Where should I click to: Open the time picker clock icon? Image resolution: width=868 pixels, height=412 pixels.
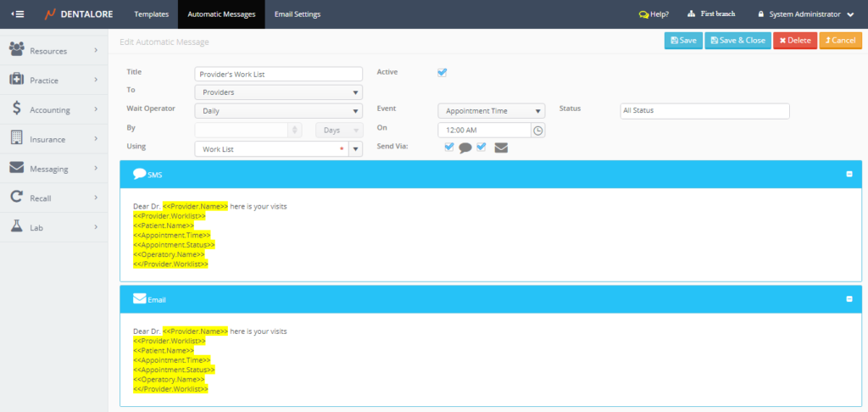(537, 130)
